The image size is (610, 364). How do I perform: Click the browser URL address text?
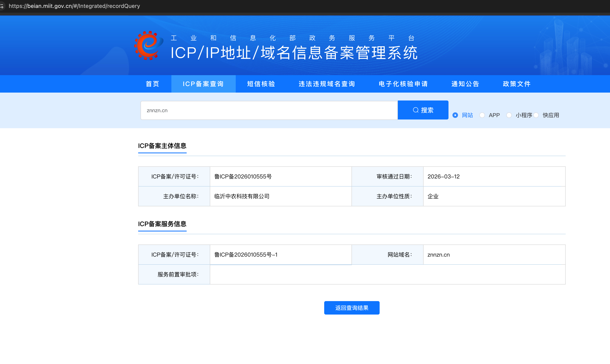[x=74, y=6]
